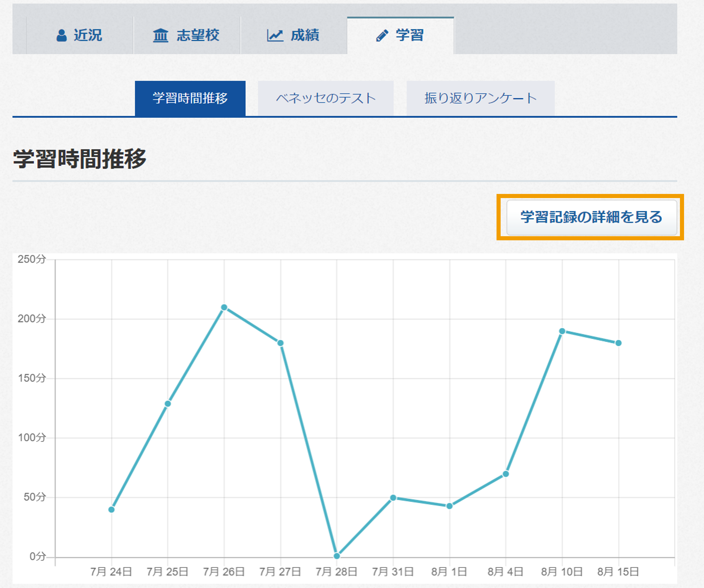Click the 7月 31日 axis label
Image resolution: width=704 pixels, height=588 pixels.
pos(393,572)
